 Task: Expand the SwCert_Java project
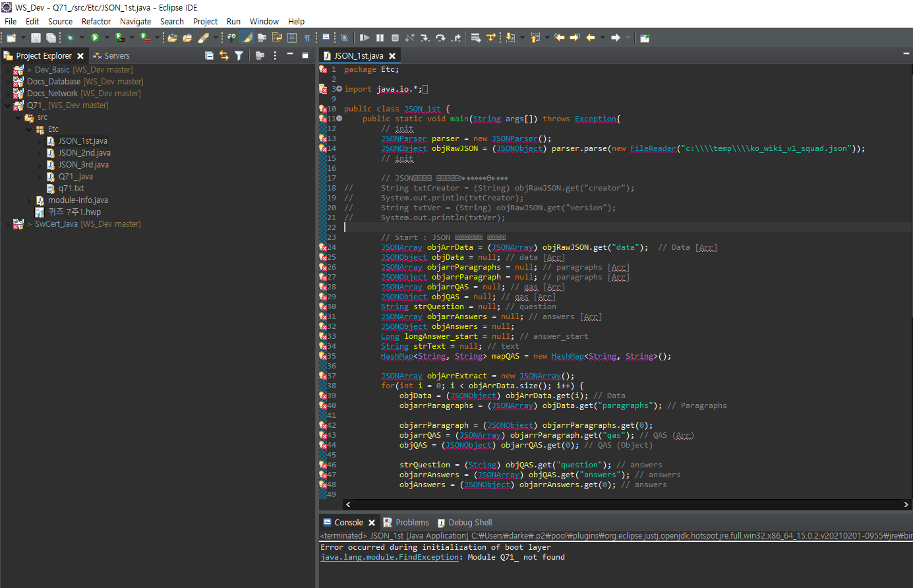tap(8, 224)
